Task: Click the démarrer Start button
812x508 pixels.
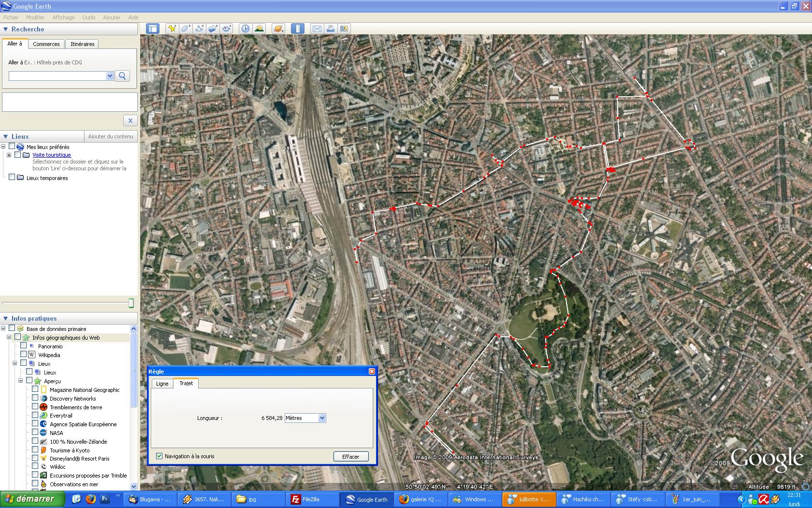Action: (x=32, y=499)
